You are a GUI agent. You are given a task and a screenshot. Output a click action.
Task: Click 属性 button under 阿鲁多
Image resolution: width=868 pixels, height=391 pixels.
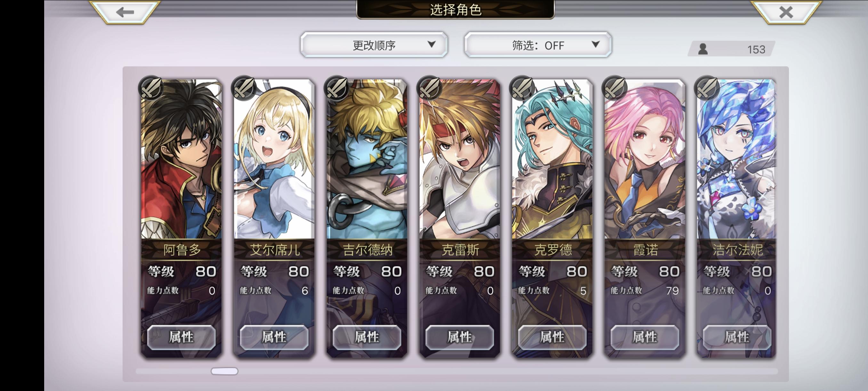pyautogui.click(x=181, y=337)
